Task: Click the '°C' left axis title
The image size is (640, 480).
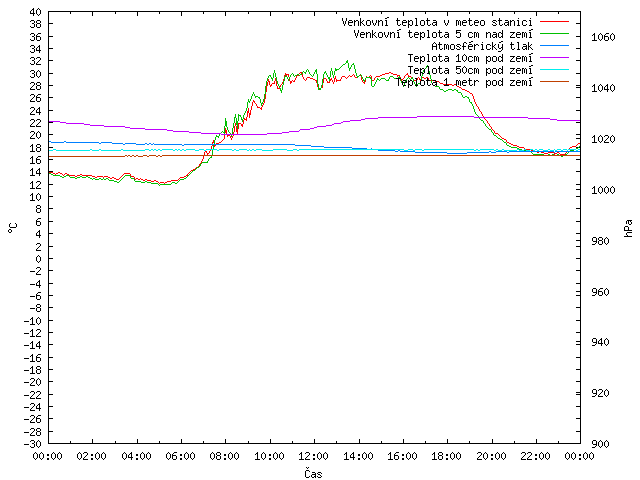Action: click(13, 228)
